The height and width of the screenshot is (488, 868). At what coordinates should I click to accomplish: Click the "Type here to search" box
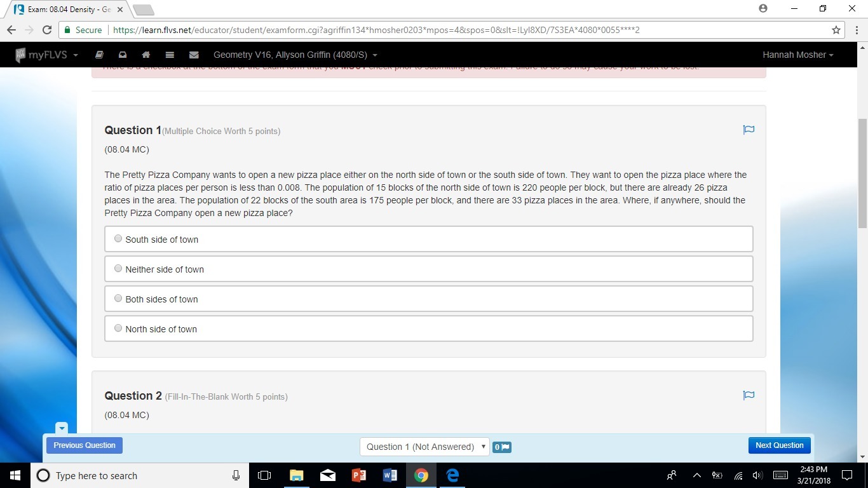[x=140, y=475]
